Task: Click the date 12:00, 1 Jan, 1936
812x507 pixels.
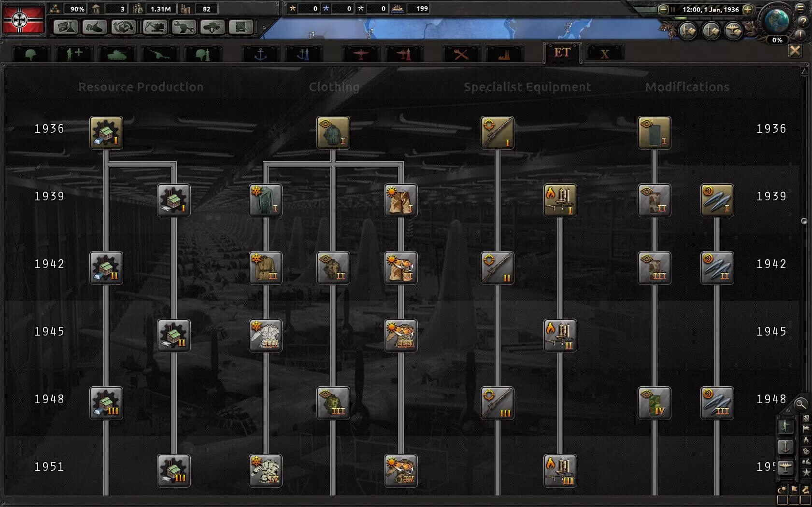Action: pyautogui.click(x=710, y=9)
